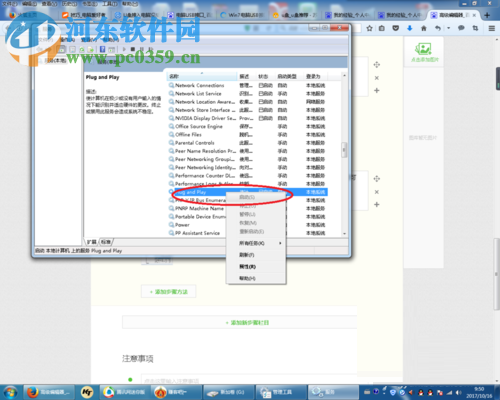Open the browser hamburger menu
The image size is (500, 400).
(492, 28)
